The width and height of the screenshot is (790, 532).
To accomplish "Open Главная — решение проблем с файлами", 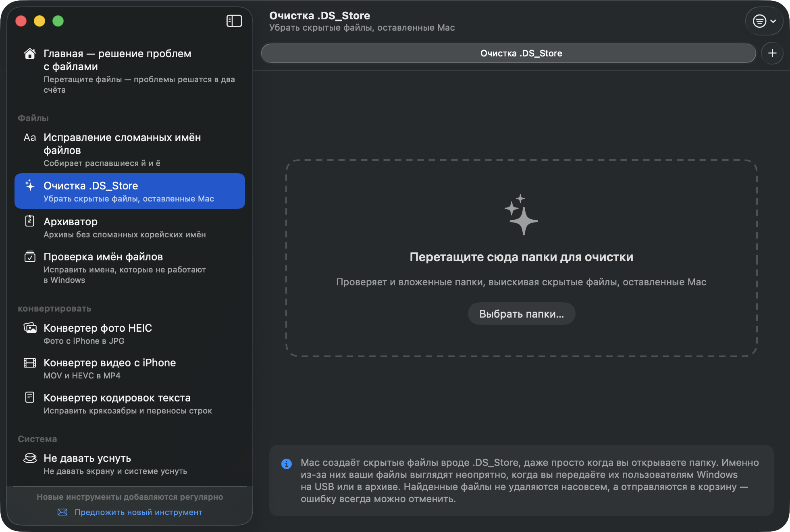I will click(x=130, y=71).
